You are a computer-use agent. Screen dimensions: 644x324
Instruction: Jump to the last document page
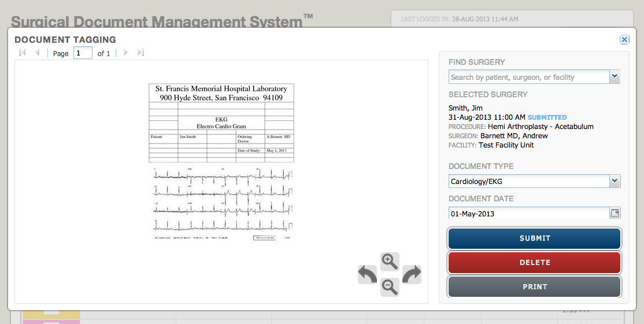pos(140,53)
